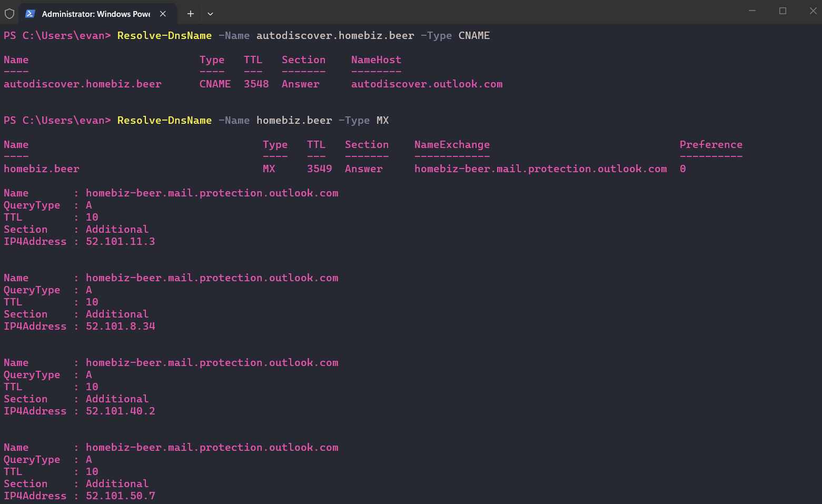Click the NameExchange column header
Viewport: 822px width, 504px height.
point(452,144)
